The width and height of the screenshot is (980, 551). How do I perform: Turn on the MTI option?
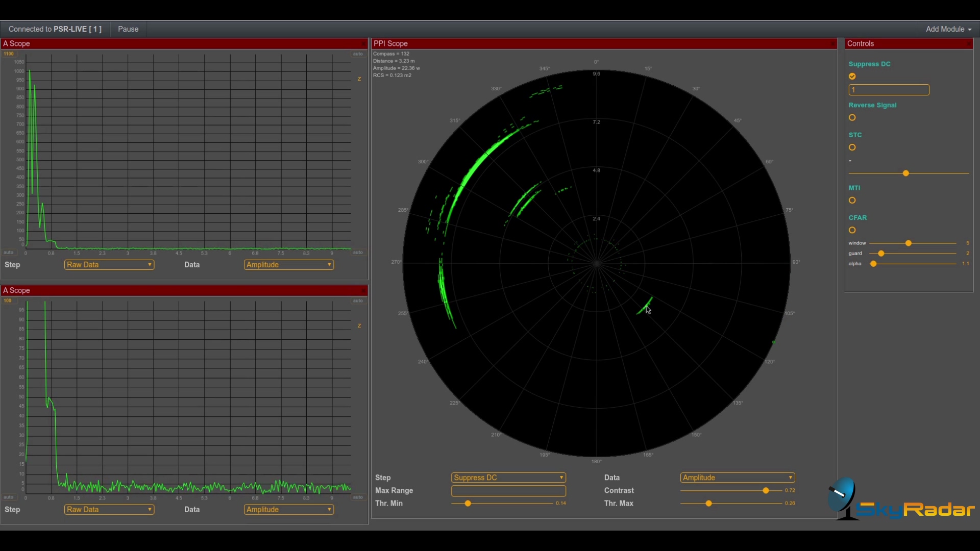pyautogui.click(x=851, y=200)
